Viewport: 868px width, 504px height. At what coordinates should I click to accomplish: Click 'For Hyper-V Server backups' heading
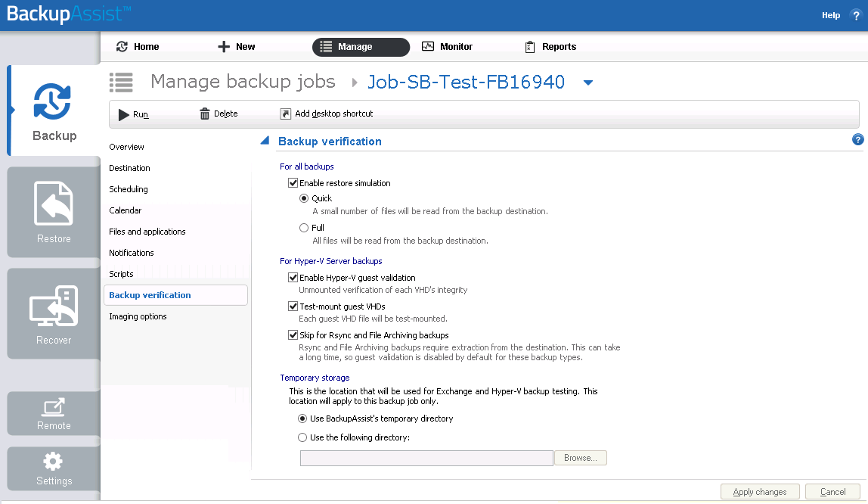pos(331,261)
